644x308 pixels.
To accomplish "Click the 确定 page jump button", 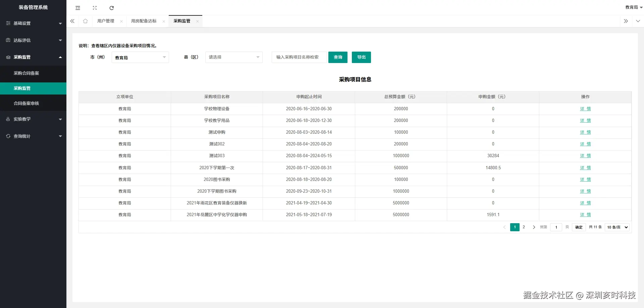I will point(579,227).
